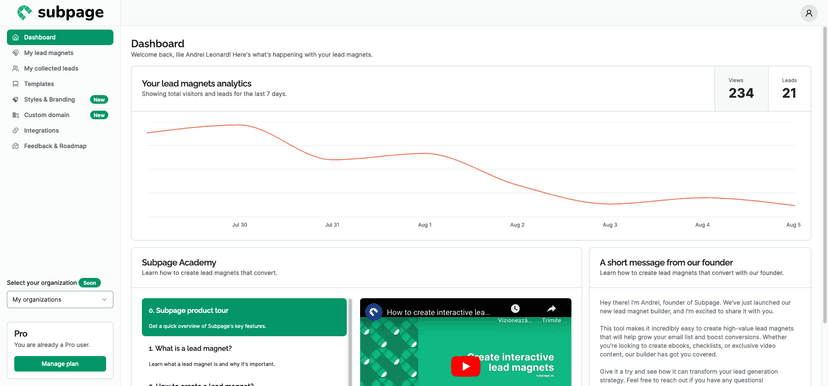Click the 'Subpage Academy' heading
The width and height of the screenshot is (828, 386).
[x=179, y=262]
